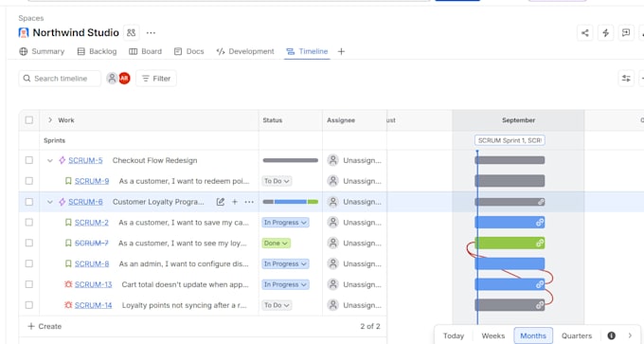Open the To Do status dropdown for SCRUM-14

click(277, 305)
